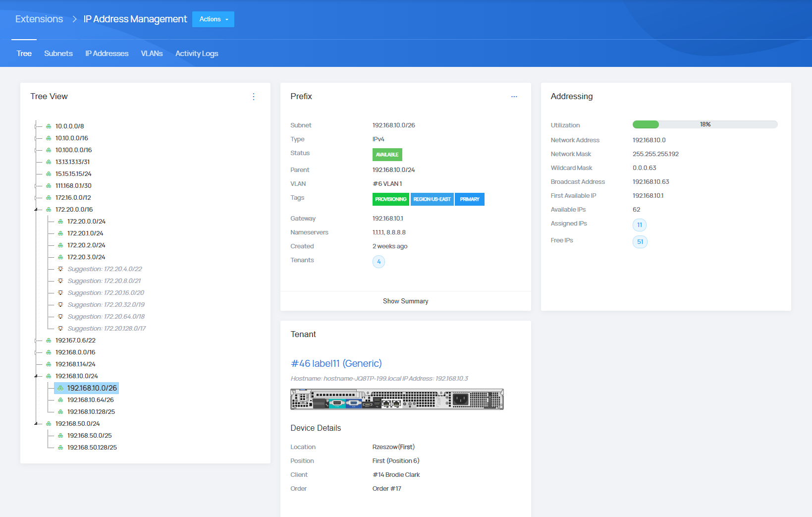This screenshot has height=517, width=812.
Task: Click the network icon beside 192.168.50.128/25
Action: click(x=60, y=448)
